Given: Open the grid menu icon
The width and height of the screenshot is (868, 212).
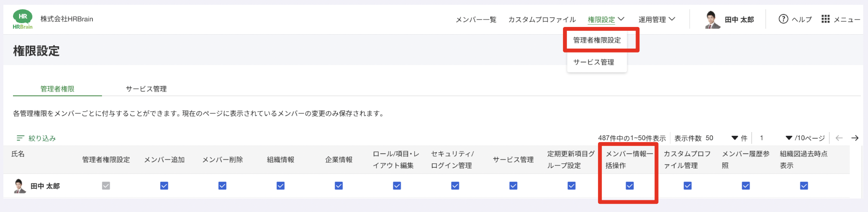Looking at the screenshot, I should tap(826, 19).
